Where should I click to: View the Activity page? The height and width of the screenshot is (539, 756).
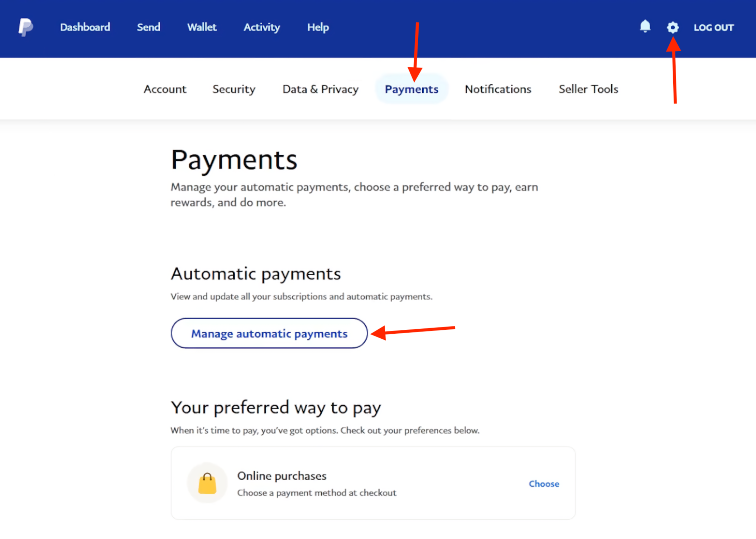tap(261, 27)
